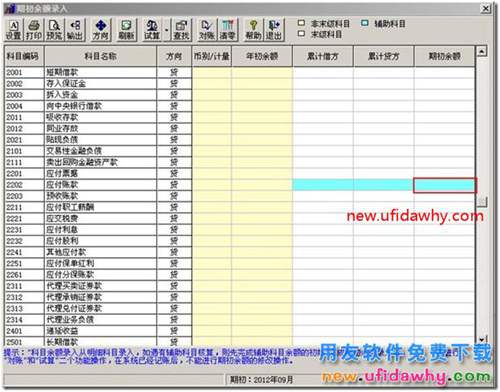Select the row 同业存放
Viewport: 500px width, 392px height.
240,129
